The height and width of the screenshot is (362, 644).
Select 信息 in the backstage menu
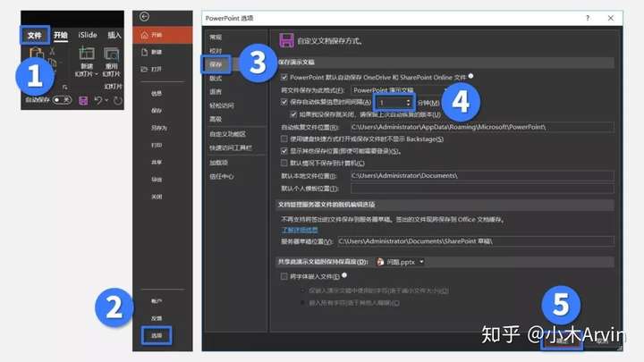pos(157,94)
